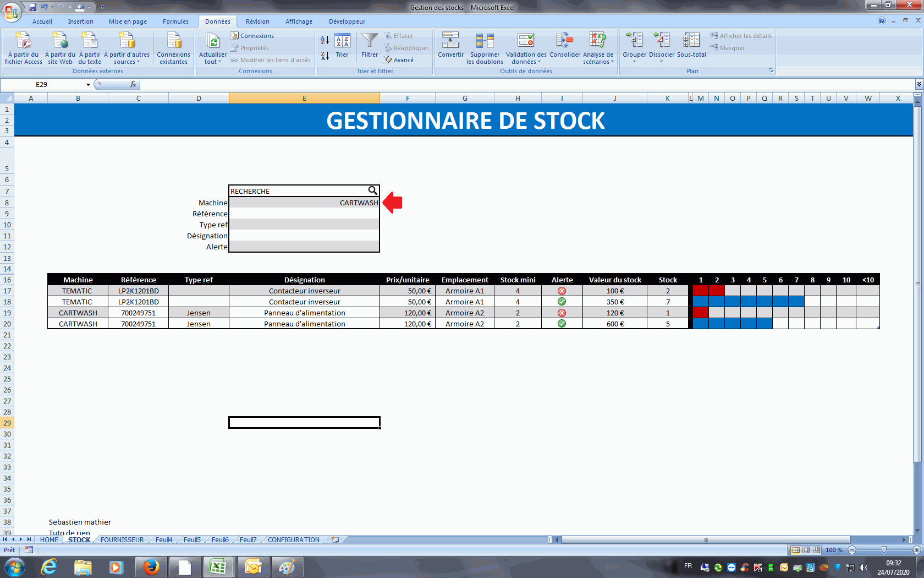Adjust the zoom slider handle

tap(884, 550)
